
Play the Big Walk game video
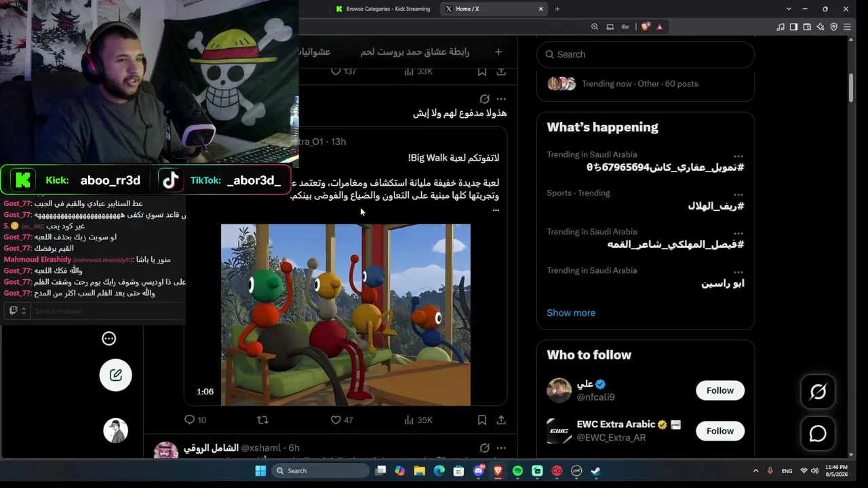346,315
